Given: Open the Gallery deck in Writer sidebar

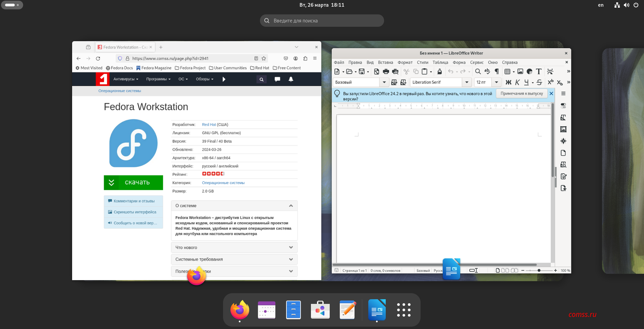Looking at the screenshot, I should (564, 129).
